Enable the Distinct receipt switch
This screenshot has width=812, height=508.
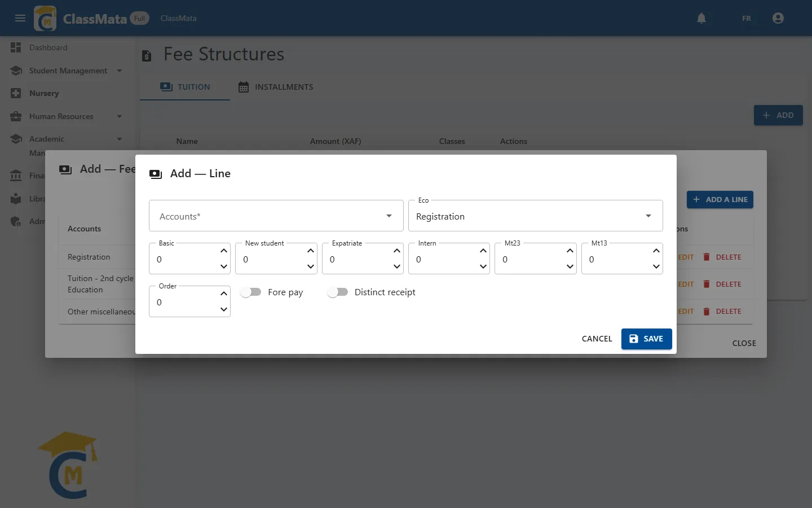[338, 292]
